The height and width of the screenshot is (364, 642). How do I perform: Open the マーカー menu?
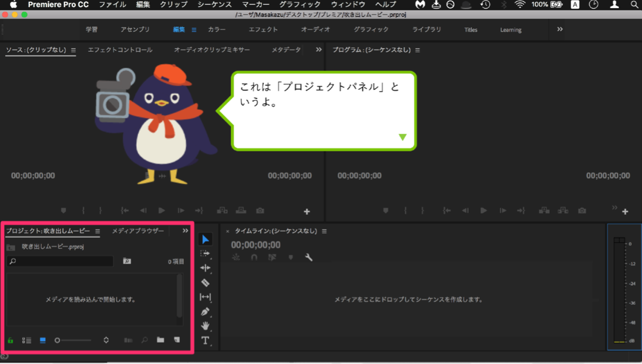256,5
